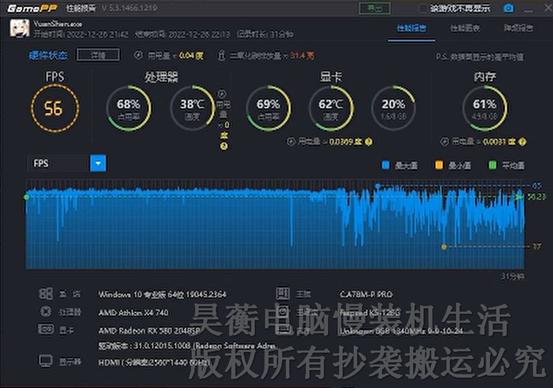The height and width of the screenshot is (388, 553).
Task: Click the 68% CPU usage gauge
Action: (128, 108)
